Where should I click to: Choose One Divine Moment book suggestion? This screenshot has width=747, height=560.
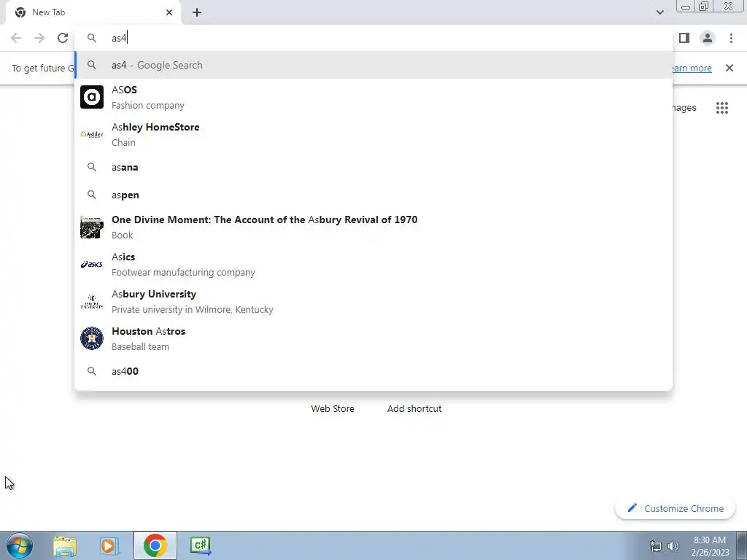point(373,227)
